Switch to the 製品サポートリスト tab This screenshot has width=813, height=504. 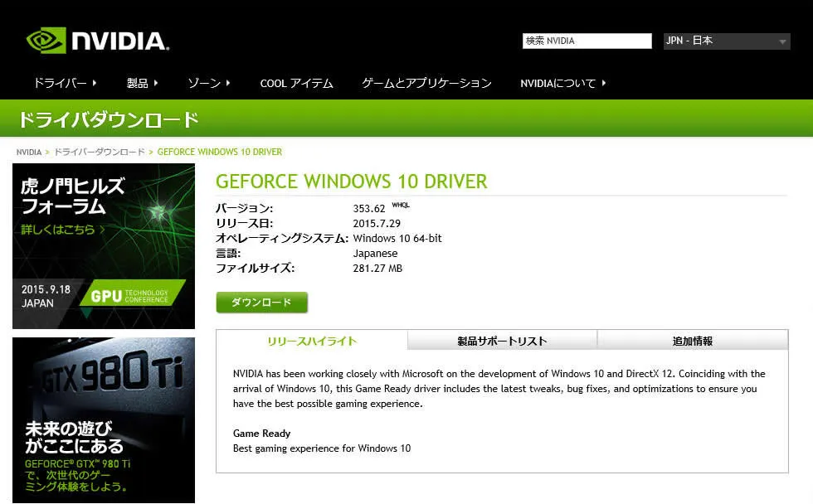[502, 341]
